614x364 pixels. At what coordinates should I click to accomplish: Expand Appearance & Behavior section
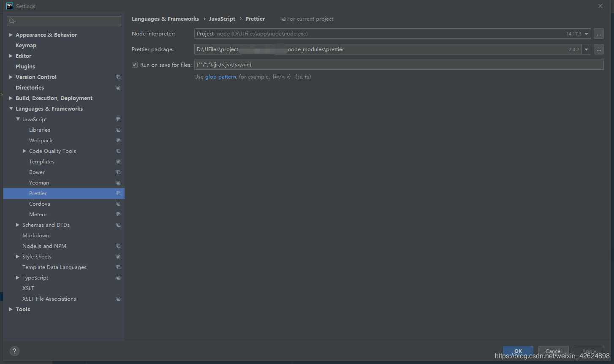pyautogui.click(x=11, y=35)
